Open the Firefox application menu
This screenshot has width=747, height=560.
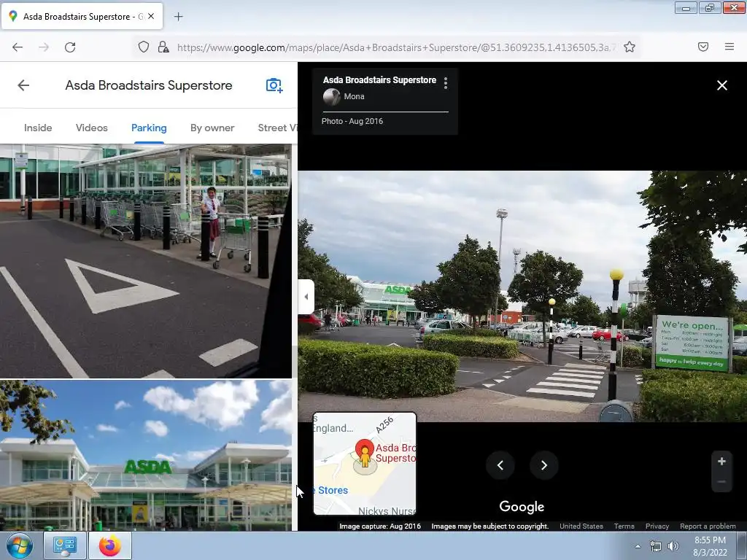tap(729, 47)
